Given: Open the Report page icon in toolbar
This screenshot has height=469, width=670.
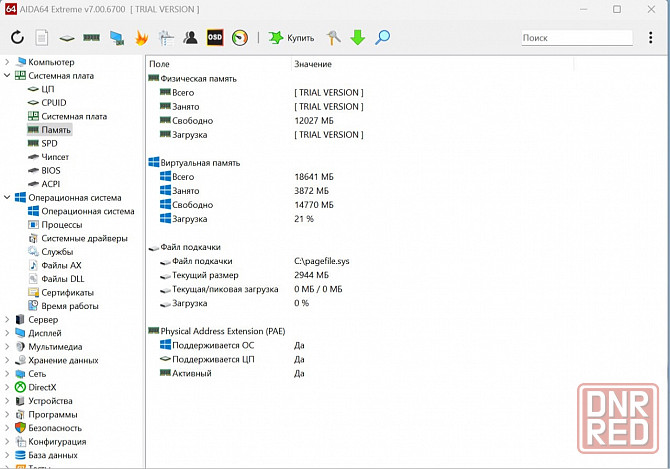Looking at the screenshot, I should pyautogui.click(x=42, y=38).
